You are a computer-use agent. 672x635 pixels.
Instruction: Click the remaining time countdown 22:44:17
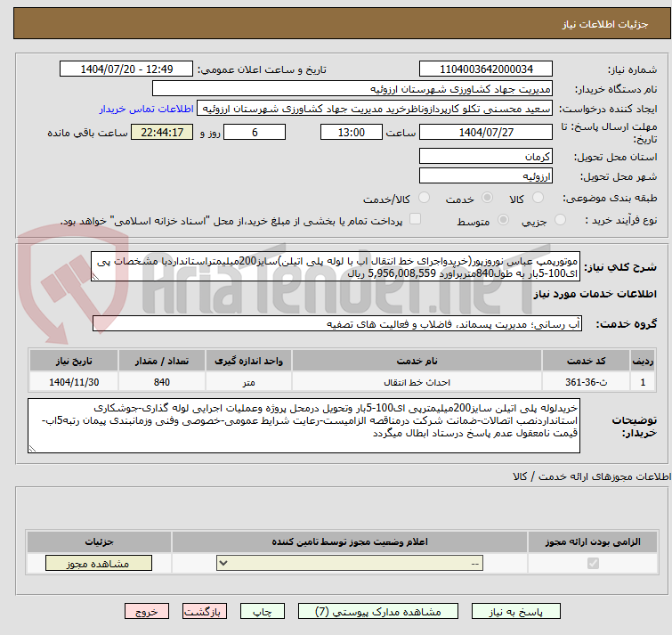coord(162,132)
